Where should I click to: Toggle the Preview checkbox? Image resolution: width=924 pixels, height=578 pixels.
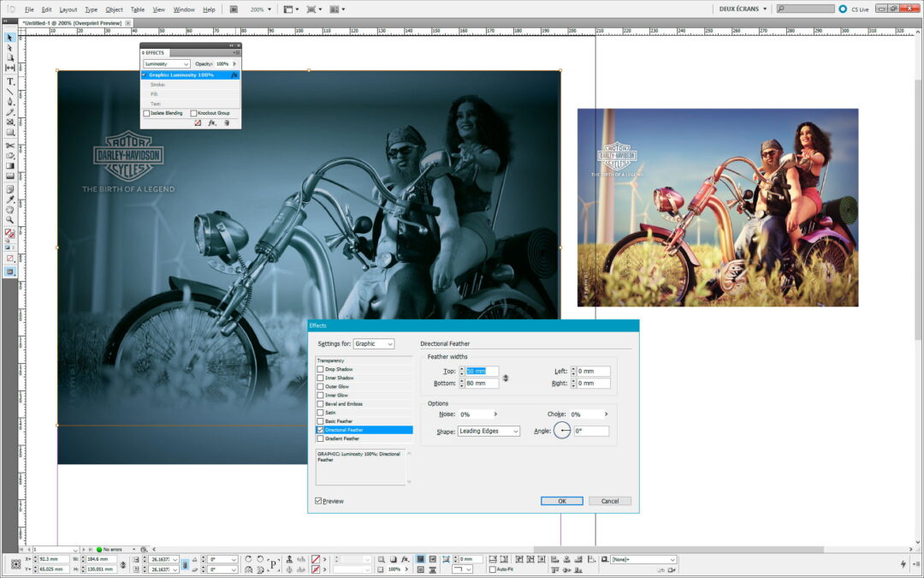click(318, 501)
